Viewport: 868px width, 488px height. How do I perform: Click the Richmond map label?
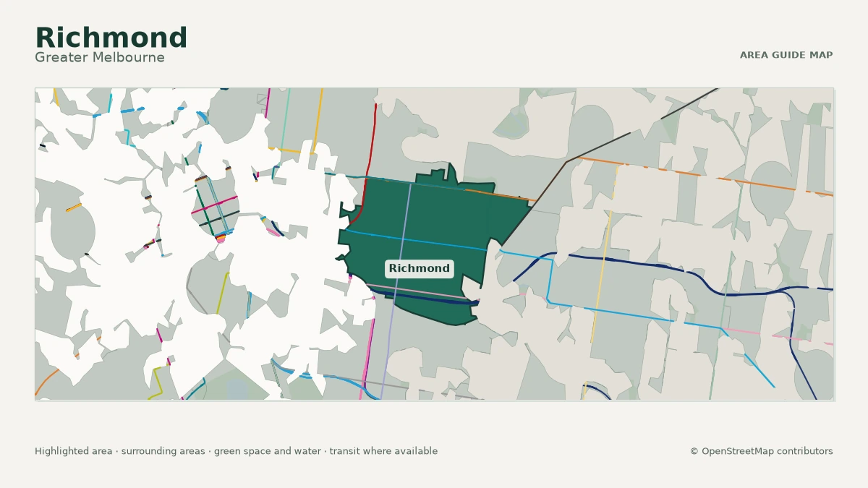tap(420, 268)
